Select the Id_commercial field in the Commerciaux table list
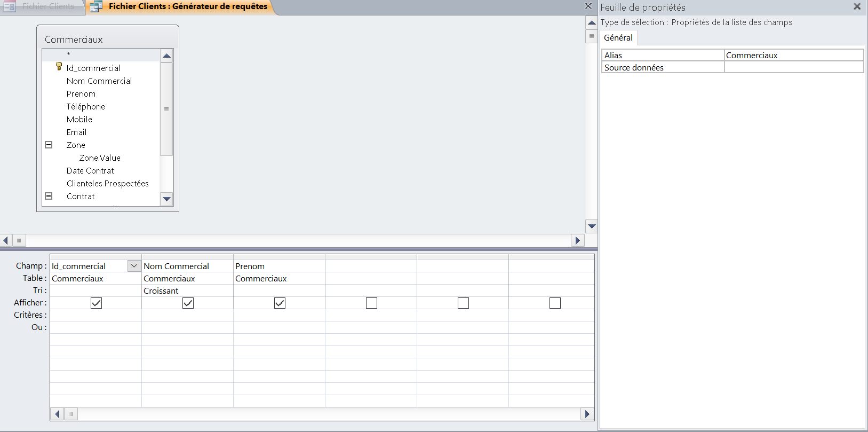This screenshot has height=432, width=868. pyautogui.click(x=93, y=68)
